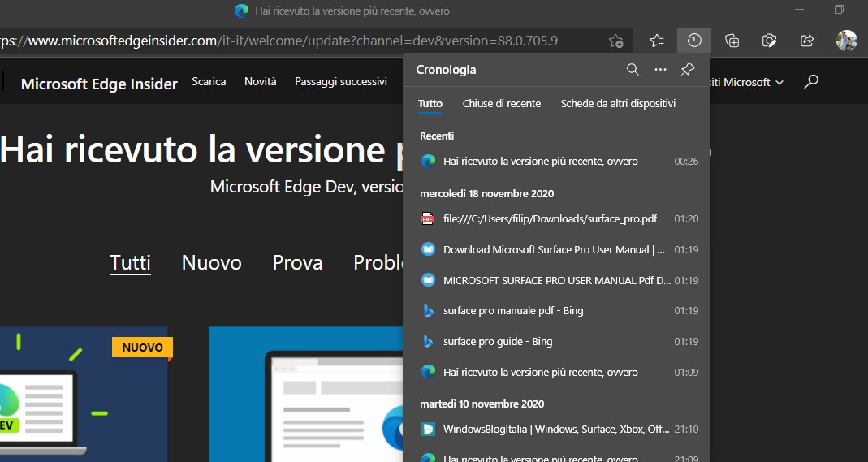The height and width of the screenshot is (462, 868).
Task: Open the user profile avatar
Action: 846,41
